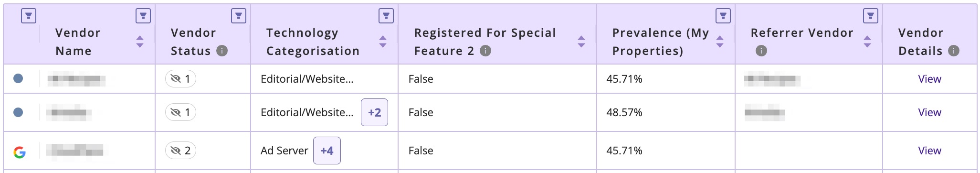Open filter for Vendor Name column
The width and height of the screenshot is (980, 173).
143,16
